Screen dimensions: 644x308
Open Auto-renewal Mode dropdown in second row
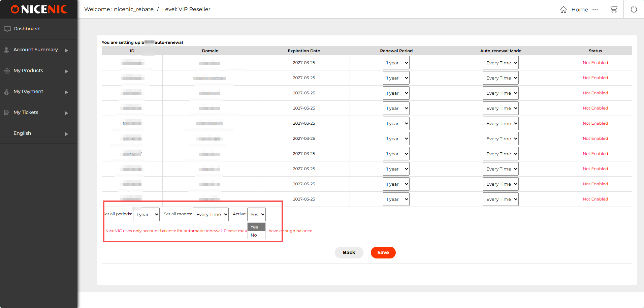click(x=501, y=78)
